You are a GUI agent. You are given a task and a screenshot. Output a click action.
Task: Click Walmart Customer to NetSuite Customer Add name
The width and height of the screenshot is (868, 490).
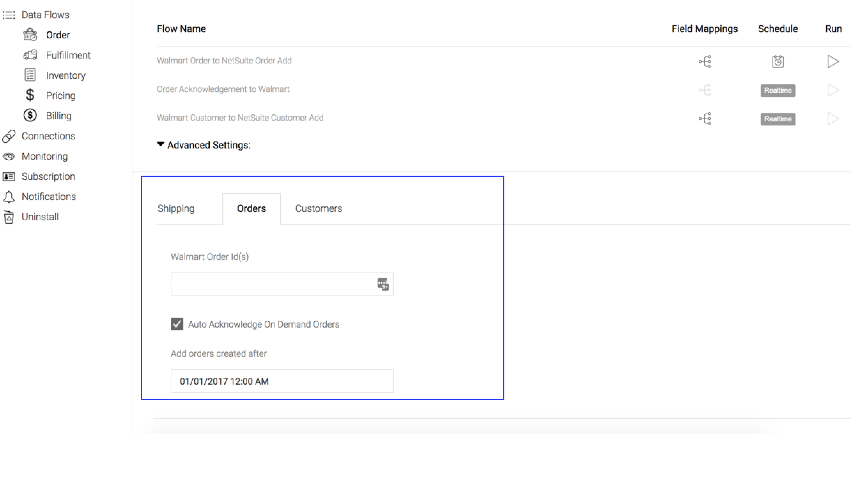point(240,117)
